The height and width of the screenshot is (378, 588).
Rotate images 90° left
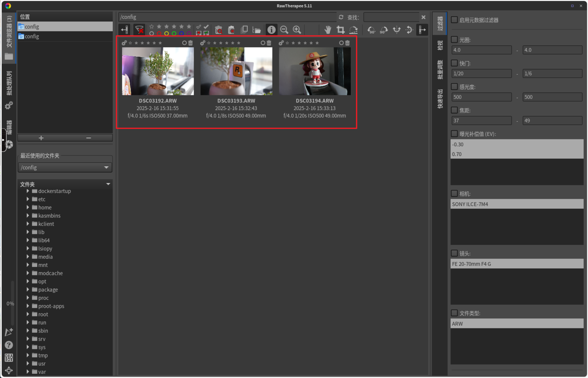[371, 30]
